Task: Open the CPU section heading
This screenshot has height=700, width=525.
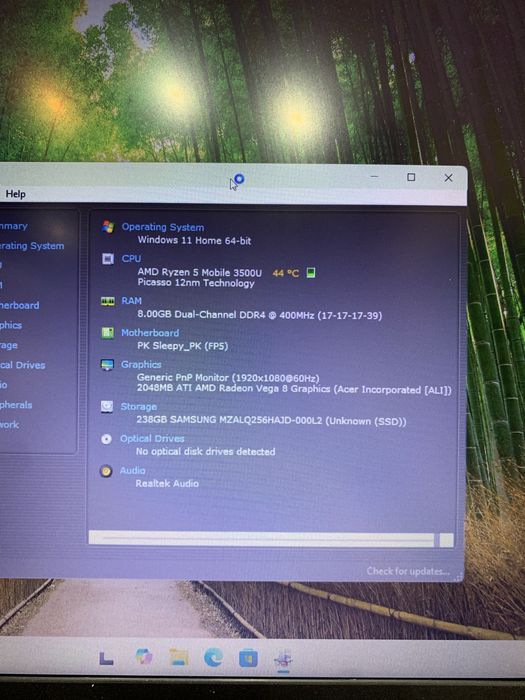Action: coord(131,258)
